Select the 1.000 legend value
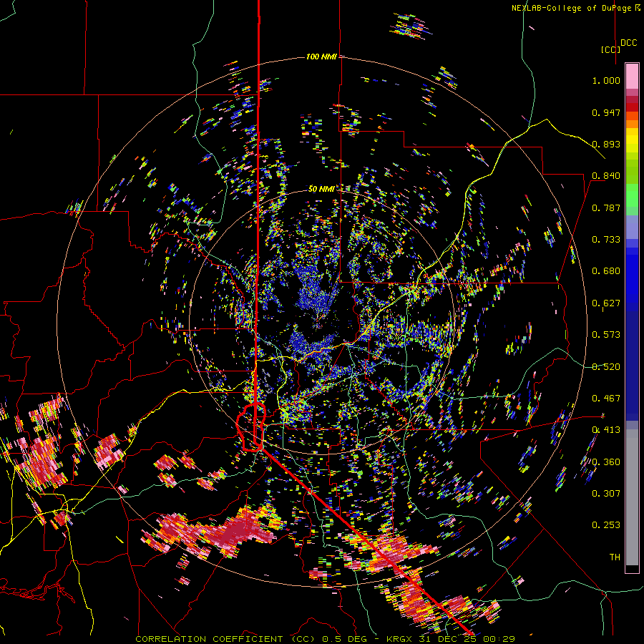Screen dimensions: 644x644 click(606, 80)
